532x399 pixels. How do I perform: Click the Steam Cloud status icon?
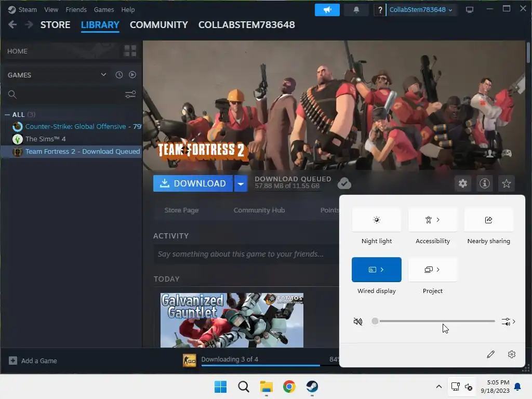coord(344,183)
